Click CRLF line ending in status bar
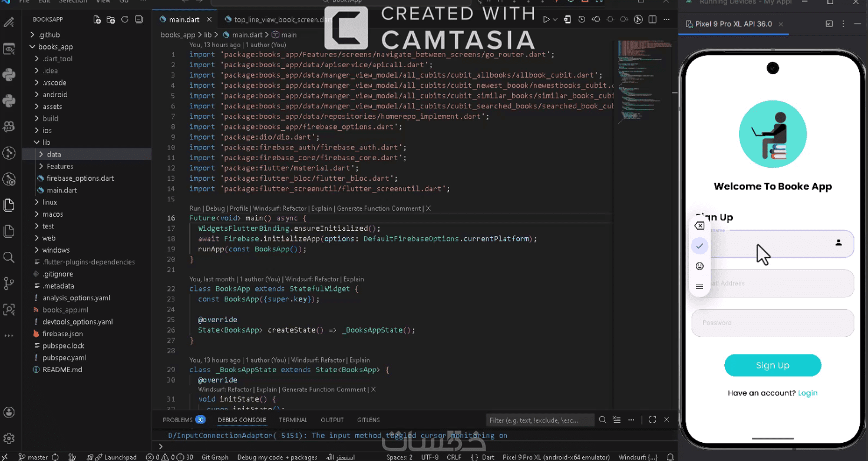Screen dimensions: 868x461 454,457
